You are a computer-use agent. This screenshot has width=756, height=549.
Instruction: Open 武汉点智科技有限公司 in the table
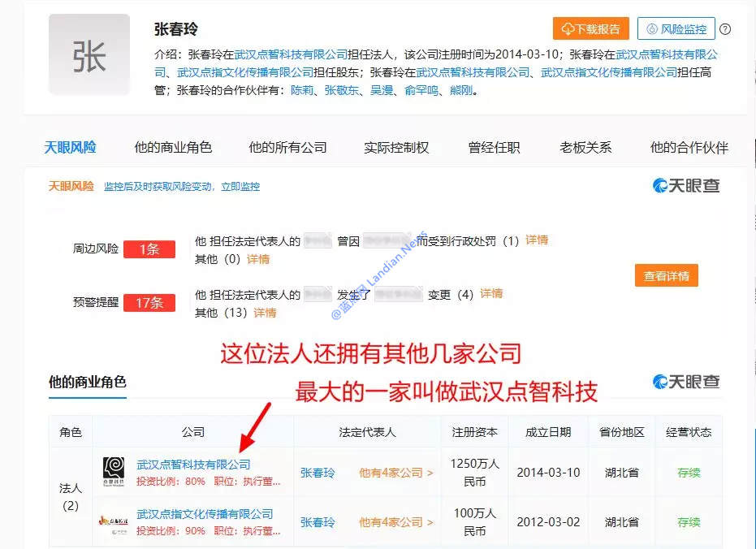[x=194, y=465]
